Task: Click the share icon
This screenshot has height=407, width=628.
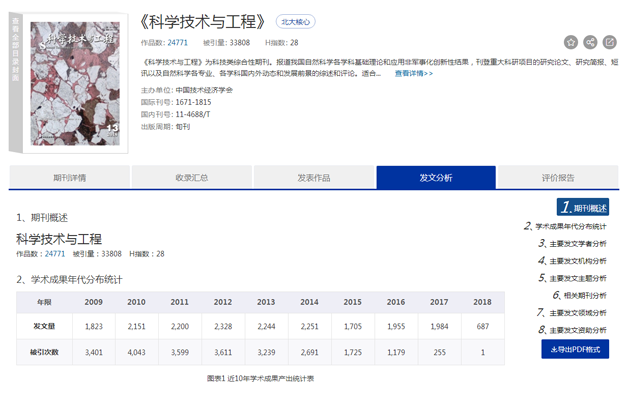Action: point(590,42)
